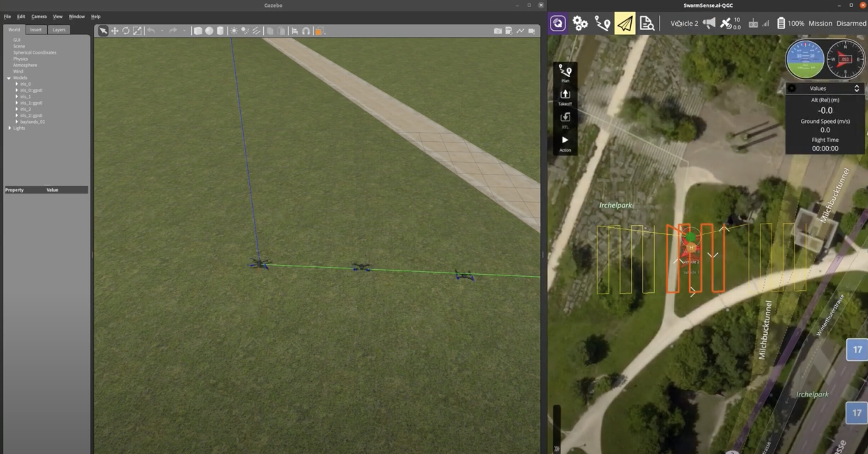
Task: Click the copy icon in Gazebo toolbar
Action: click(x=270, y=31)
